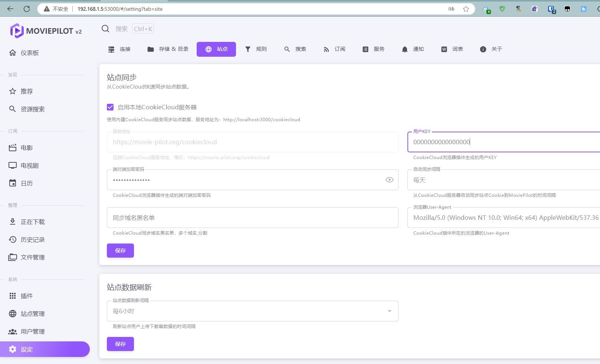Screen dimensions: 600x364
Task: Select the 站点 tab
Action: (x=216, y=49)
